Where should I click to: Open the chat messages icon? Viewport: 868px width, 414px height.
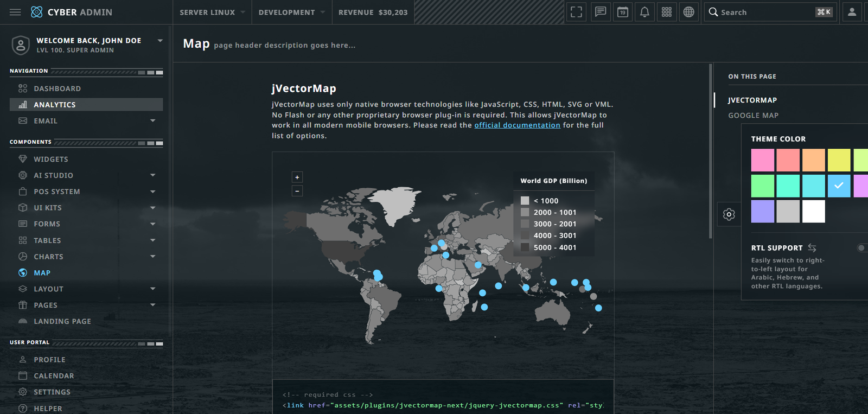[600, 12]
